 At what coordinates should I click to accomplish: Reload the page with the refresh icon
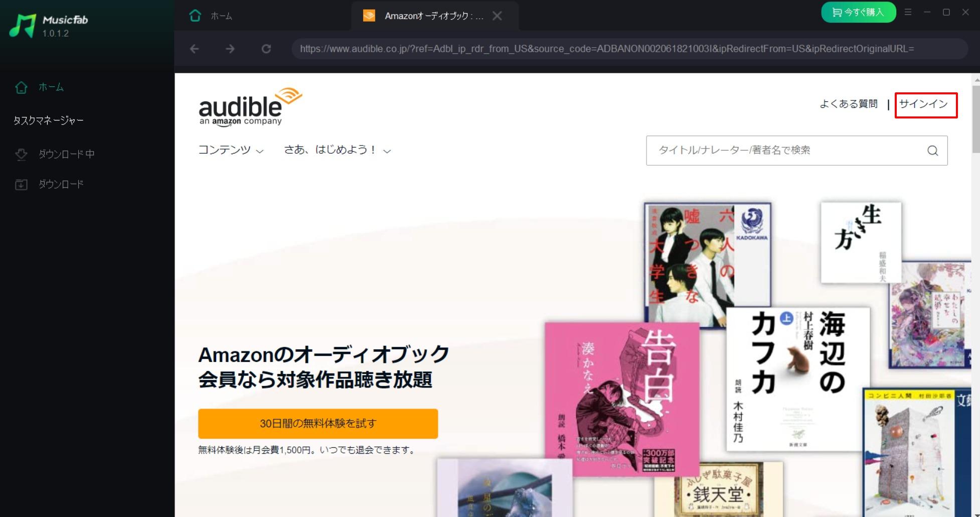pyautogui.click(x=266, y=49)
